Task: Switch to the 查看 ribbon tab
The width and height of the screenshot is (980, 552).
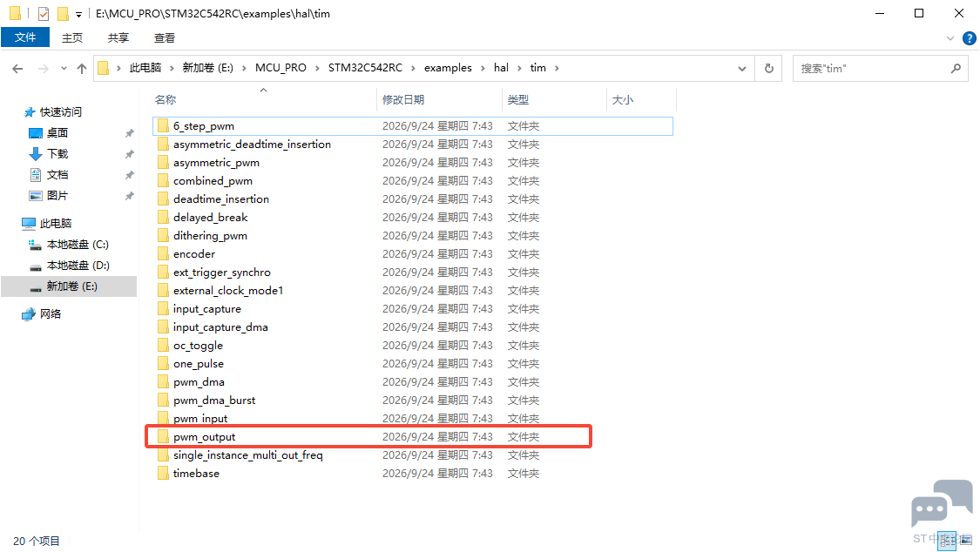Action: (x=165, y=37)
